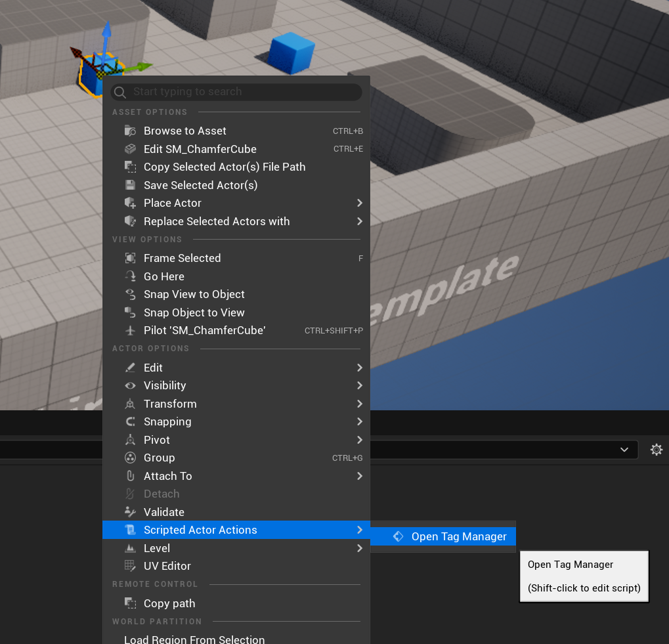The height and width of the screenshot is (644, 669).
Task: Click the UV Editor grid icon
Action: (x=130, y=566)
